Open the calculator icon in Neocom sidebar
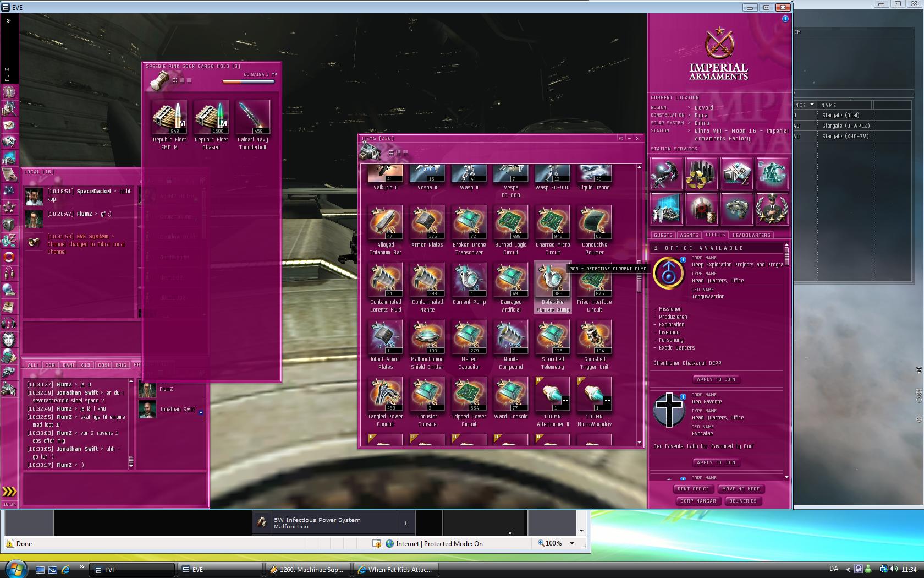The height and width of the screenshot is (578, 924). (9, 356)
